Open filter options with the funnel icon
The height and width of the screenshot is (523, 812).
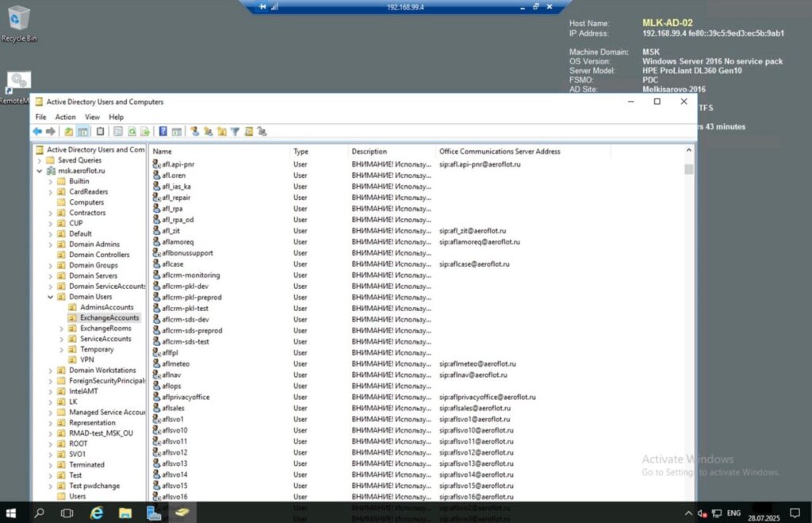pos(236,131)
